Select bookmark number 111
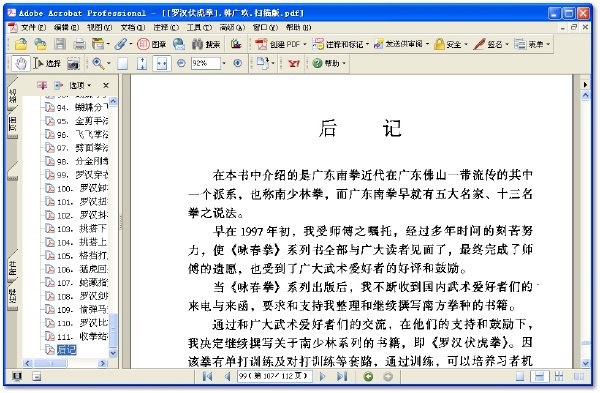Screen dimensions: 600x393 coord(82,336)
